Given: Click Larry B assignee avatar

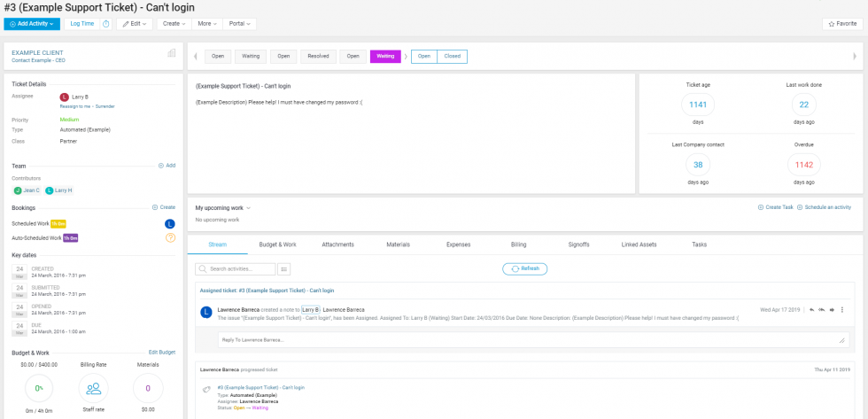Looking at the screenshot, I should [64, 97].
